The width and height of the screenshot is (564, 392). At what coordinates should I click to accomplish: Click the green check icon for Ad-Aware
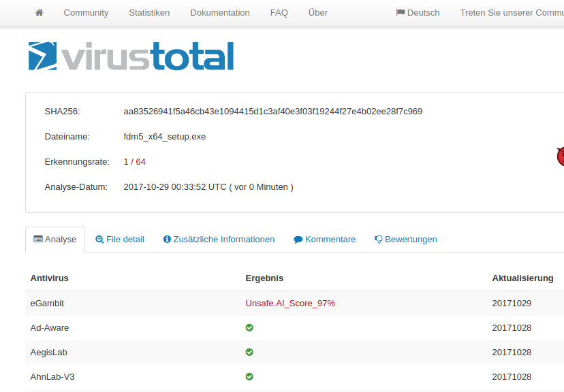pos(249,327)
